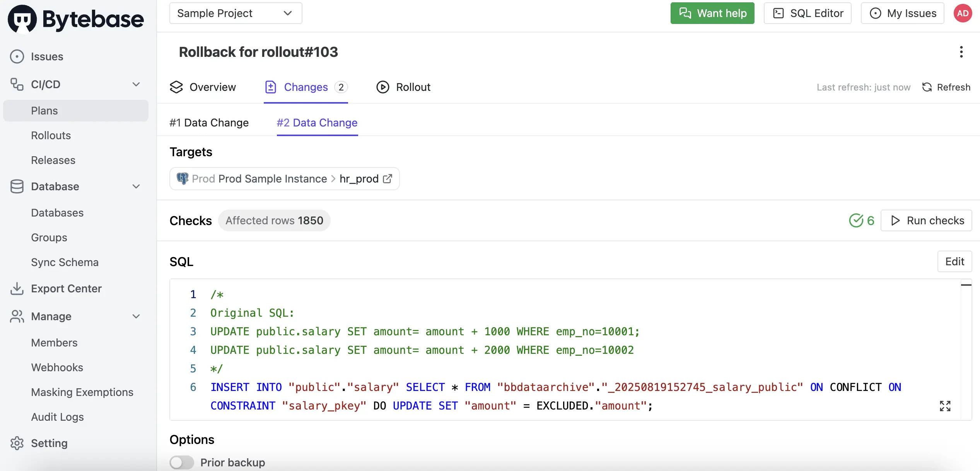Collapse the Database sidebar section
Image resolution: width=980 pixels, height=471 pixels.
click(136, 186)
